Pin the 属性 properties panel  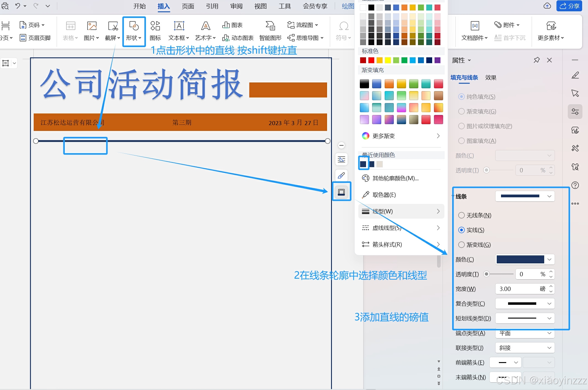tap(537, 60)
